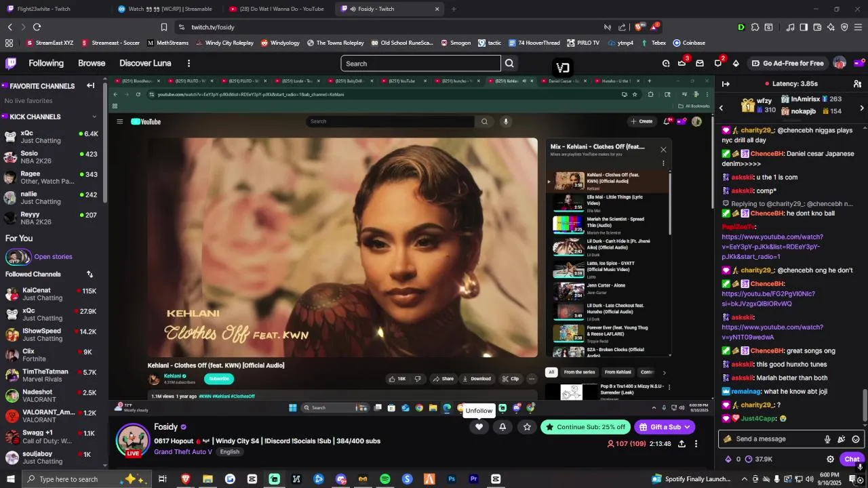Click Open stories link

pos(53,257)
